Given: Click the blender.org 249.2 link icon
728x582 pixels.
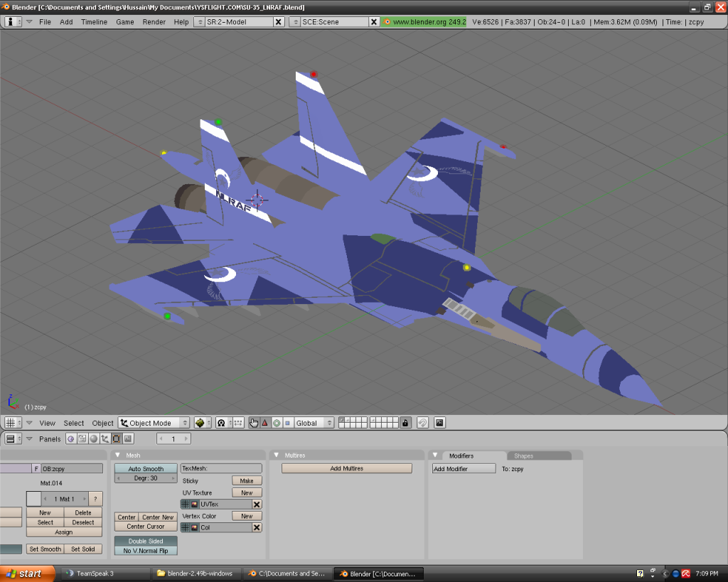Looking at the screenshot, I should tap(387, 22).
